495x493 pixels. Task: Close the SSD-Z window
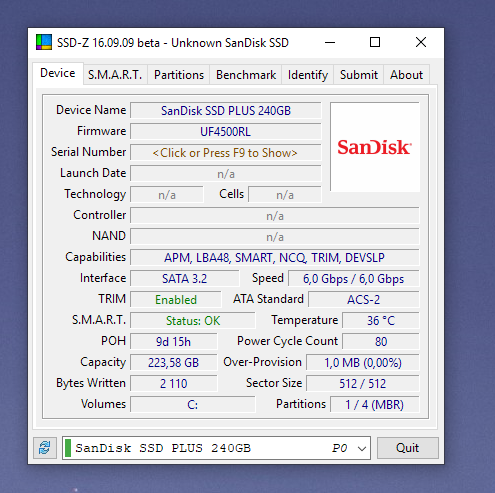coord(421,42)
